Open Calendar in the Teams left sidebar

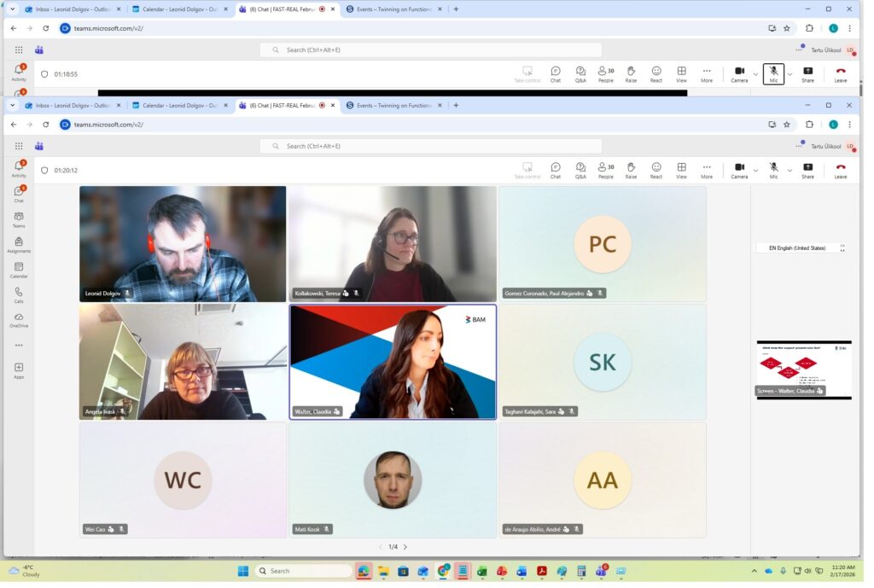point(19,269)
